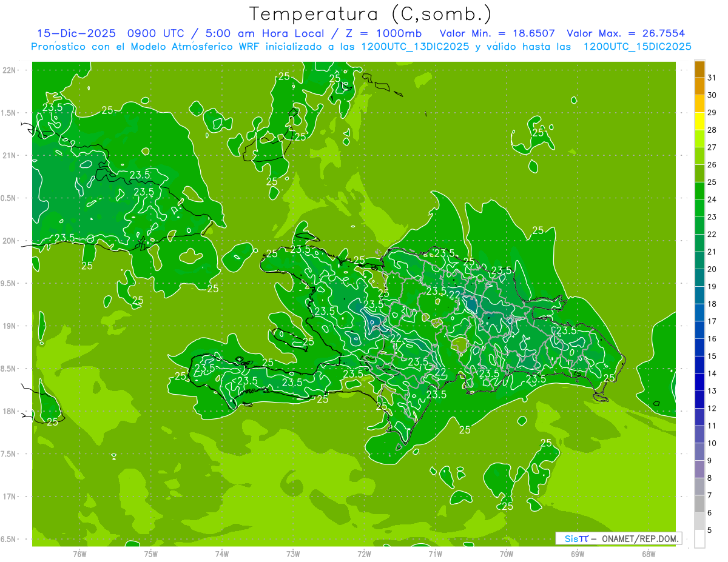Click the '26' color scale label

tap(712, 164)
